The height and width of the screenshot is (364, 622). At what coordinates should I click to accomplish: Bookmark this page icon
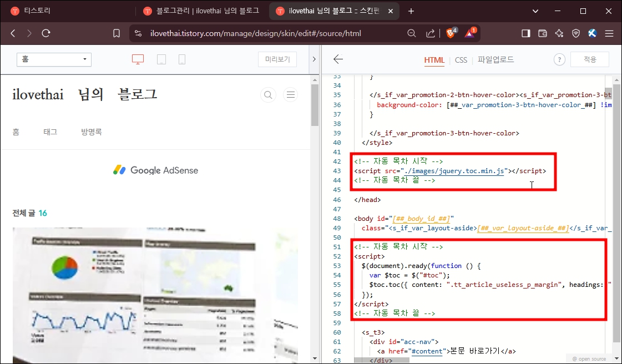(x=116, y=33)
